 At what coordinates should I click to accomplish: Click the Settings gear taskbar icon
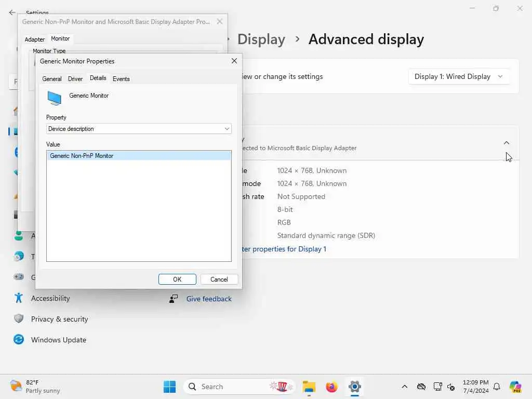tap(354, 387)
